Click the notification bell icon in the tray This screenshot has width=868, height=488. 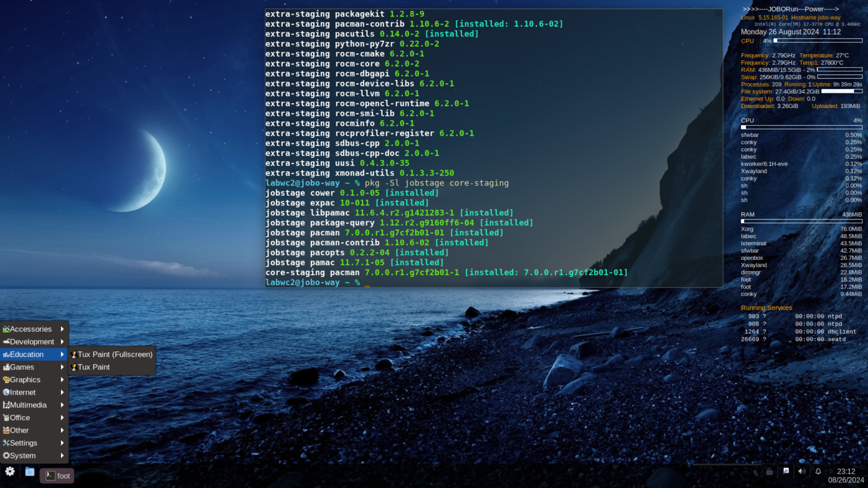click(818, 472)
